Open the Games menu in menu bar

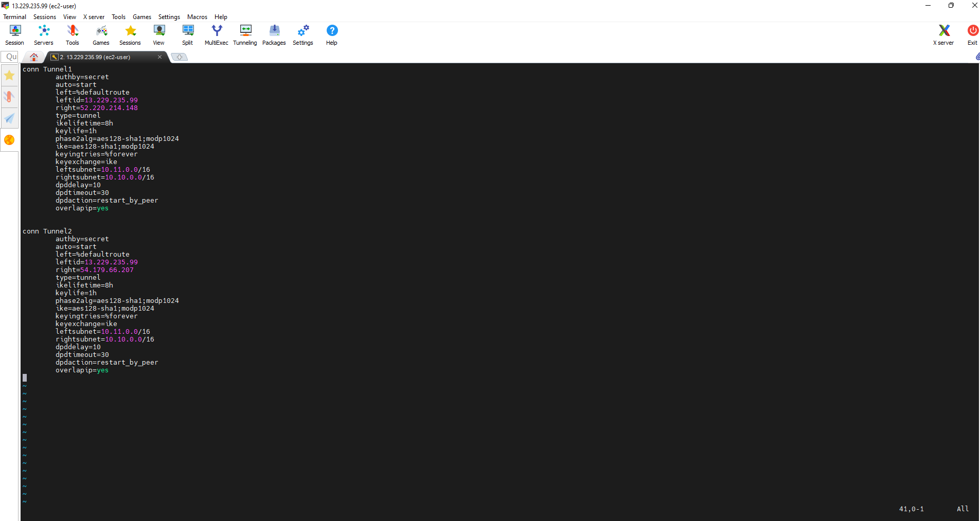(142, 17)
